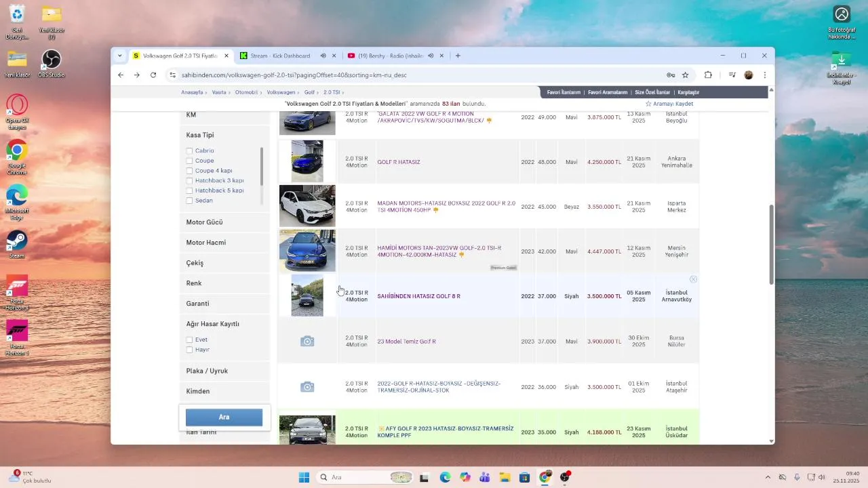Click the taskbar Ara search box

tap(366, 477)
